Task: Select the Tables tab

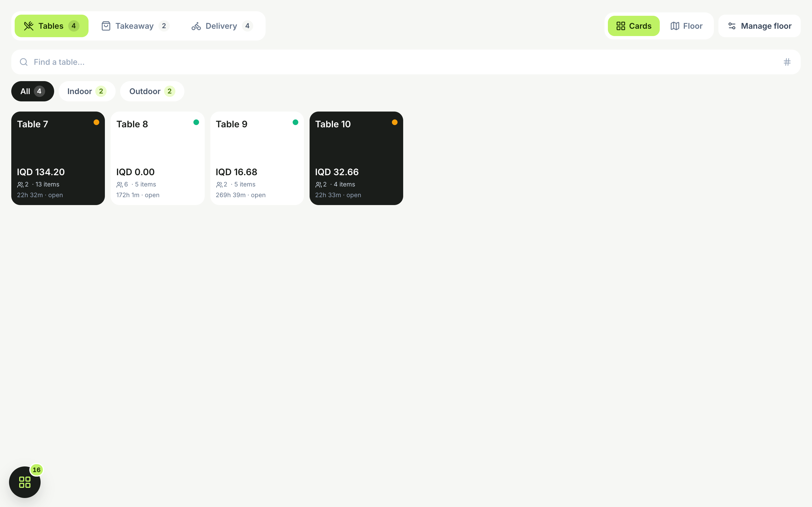Action: [x=51, y=26]
